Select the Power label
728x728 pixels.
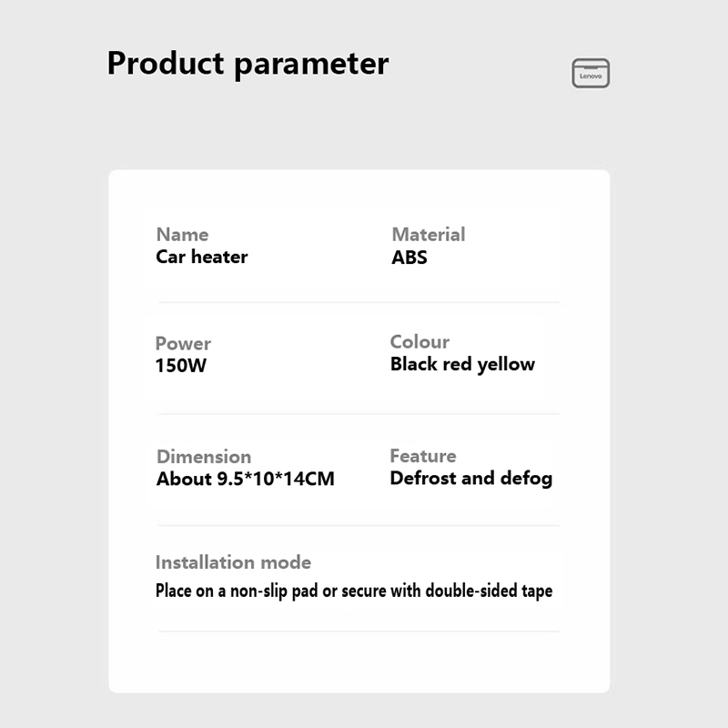[x=183, y=343]
